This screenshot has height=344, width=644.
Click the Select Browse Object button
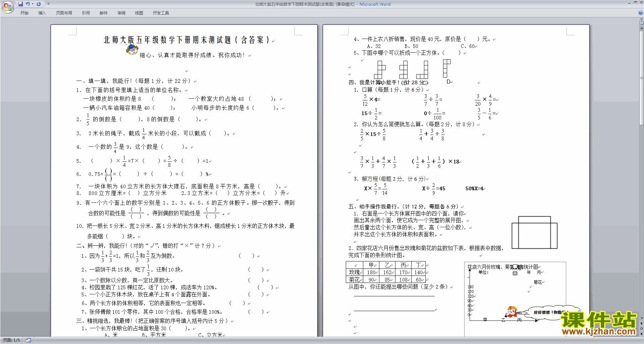pyautogui.click(x=642, y=329)
